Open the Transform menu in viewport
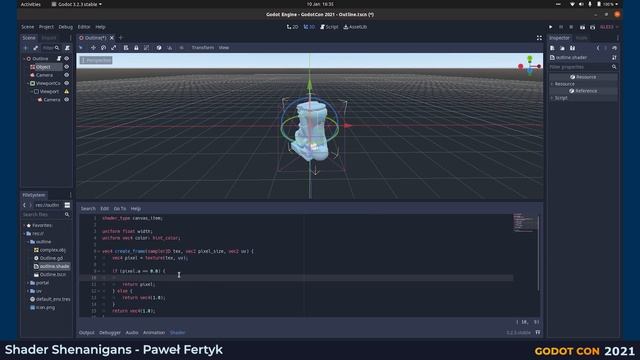Screen dimensions: 640x360 (203, 48)
